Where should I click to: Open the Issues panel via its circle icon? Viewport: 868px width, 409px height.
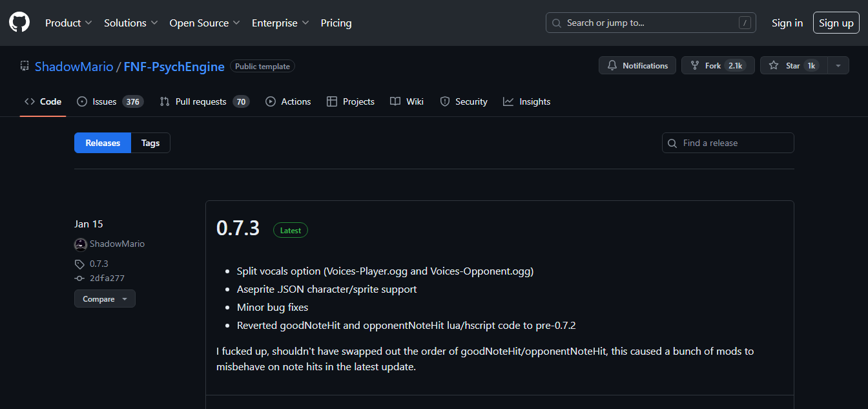tap(82, 101)
